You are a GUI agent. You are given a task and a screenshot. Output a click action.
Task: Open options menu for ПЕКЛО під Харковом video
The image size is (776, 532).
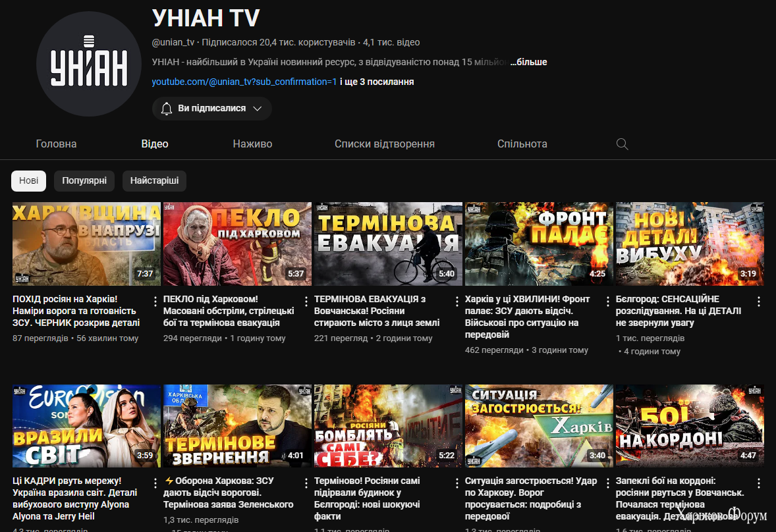click(x=306, y=301)
